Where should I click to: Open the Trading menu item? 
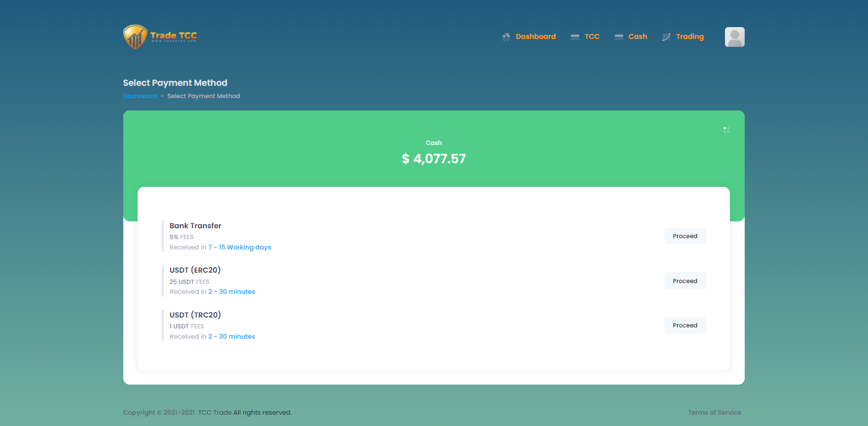tap(690, 36)
